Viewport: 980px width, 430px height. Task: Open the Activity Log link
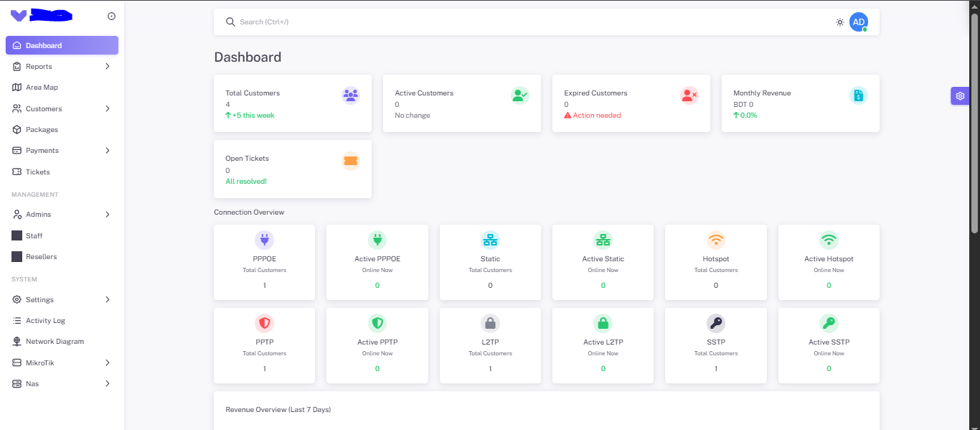45,321
